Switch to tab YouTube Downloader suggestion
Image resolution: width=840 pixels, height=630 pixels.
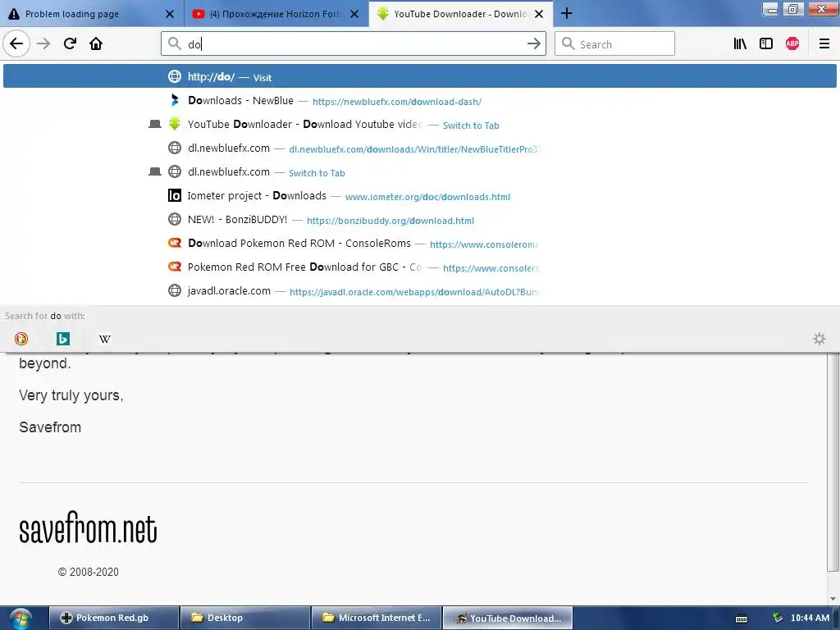[420, 125]
